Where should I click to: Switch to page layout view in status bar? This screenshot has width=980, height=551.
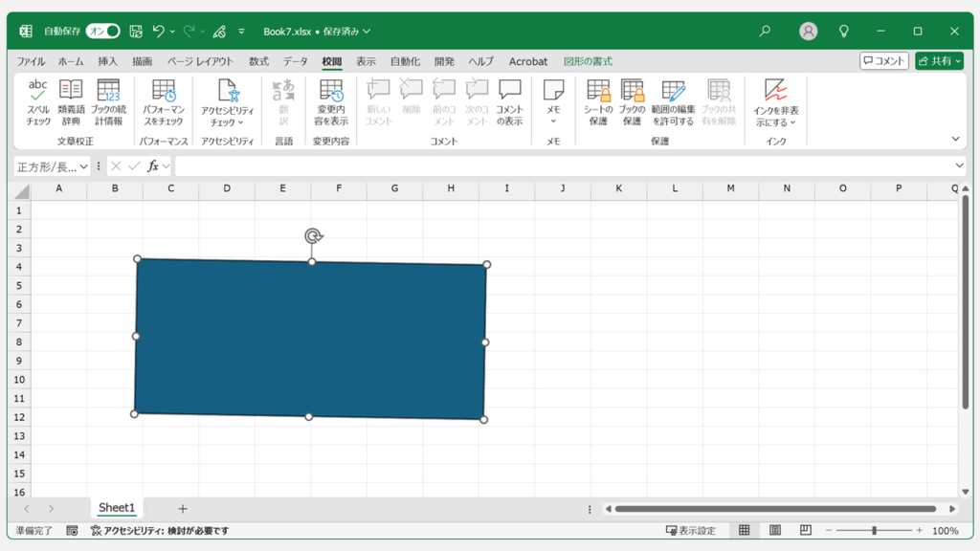coord(775,530)
